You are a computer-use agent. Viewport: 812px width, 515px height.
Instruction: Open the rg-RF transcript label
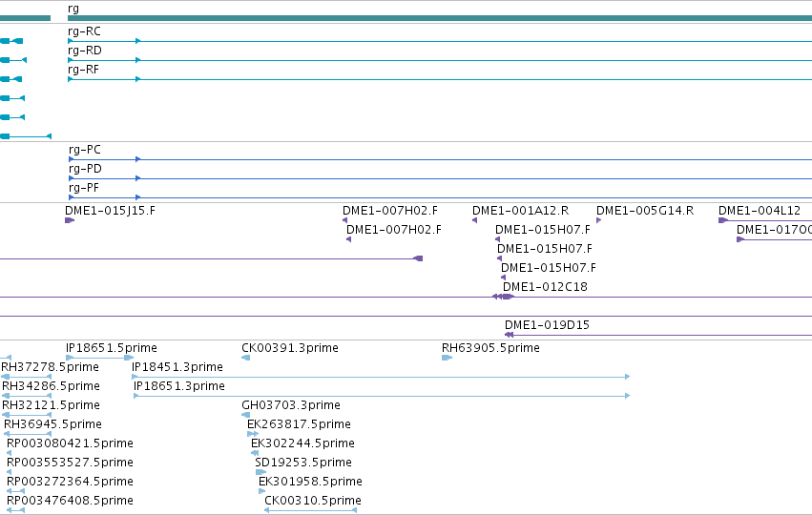[x=83, y=70]
